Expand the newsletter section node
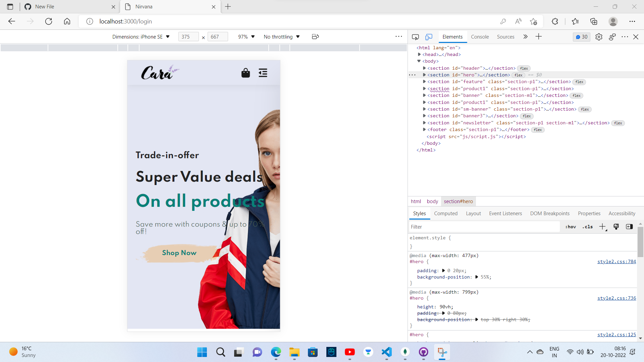This screenshot has width=644, height=362. click(424, 123)
